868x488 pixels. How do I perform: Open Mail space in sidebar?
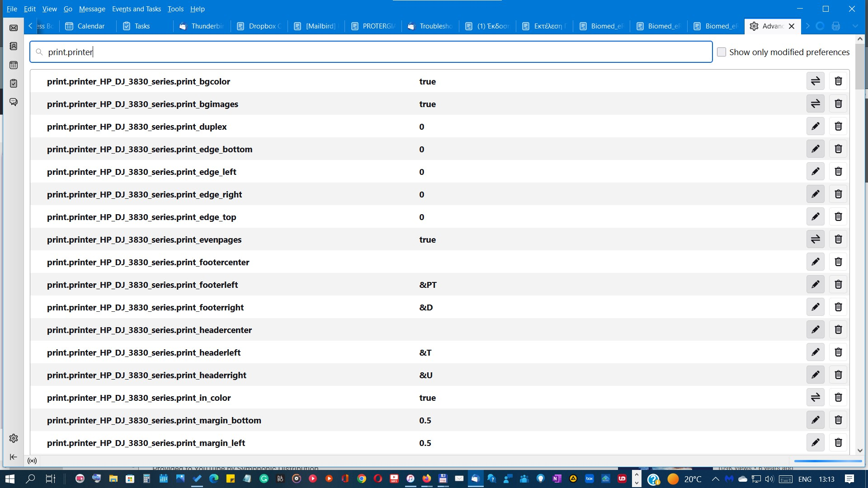point(14,28)
